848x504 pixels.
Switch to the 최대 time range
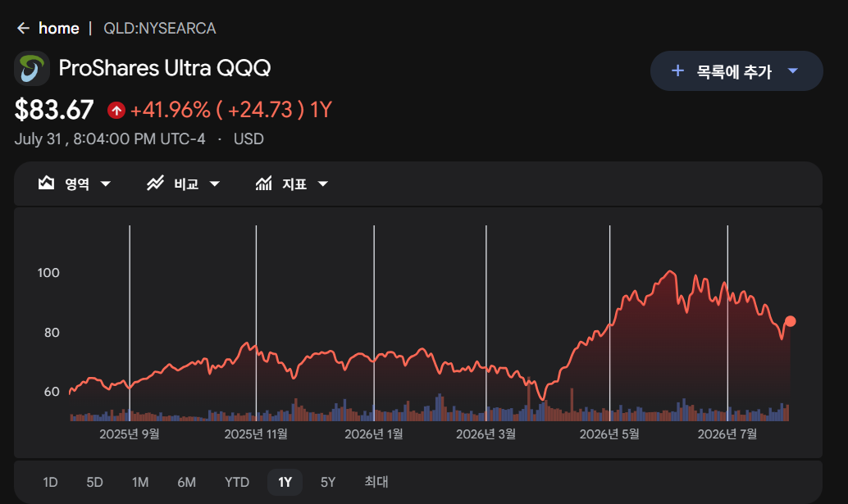[x=376, y=482]
